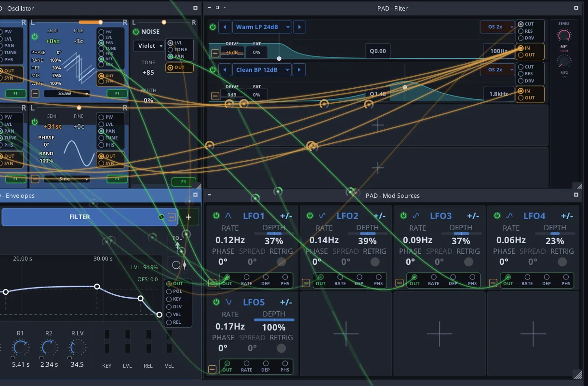Add a filter in the first empty slot
Image resolution: width=588 pixels, height=386 pixels.
point(378,125)
